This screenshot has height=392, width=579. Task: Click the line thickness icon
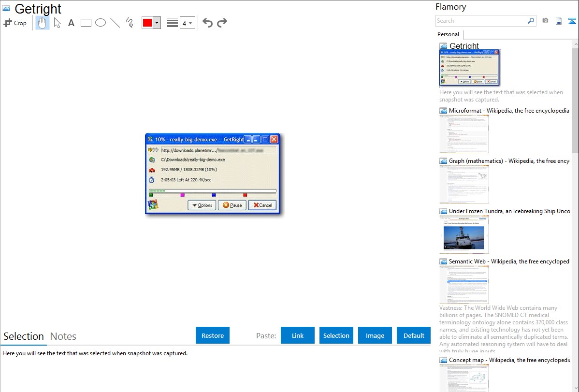click(x=173, y=23)
